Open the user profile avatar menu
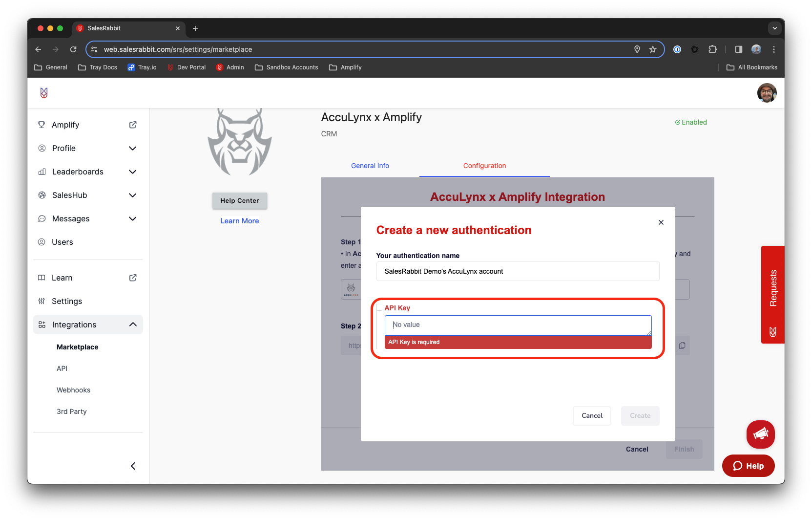 point(767,93)
